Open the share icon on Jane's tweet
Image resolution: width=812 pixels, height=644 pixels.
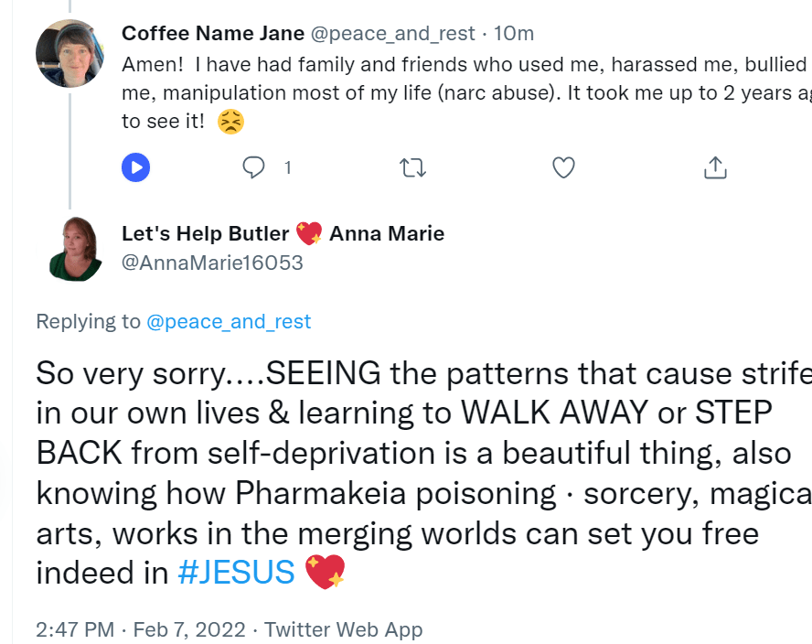click(x=715, y=167)
